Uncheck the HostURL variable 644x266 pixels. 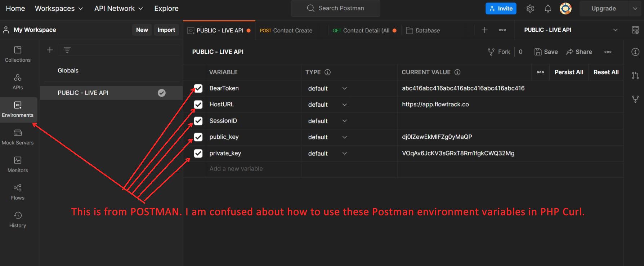click(x=198, y=105)
